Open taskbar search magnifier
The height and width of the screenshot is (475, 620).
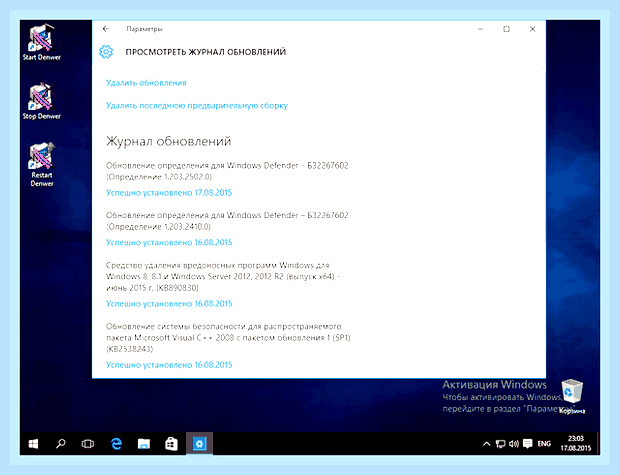point(60,444)
